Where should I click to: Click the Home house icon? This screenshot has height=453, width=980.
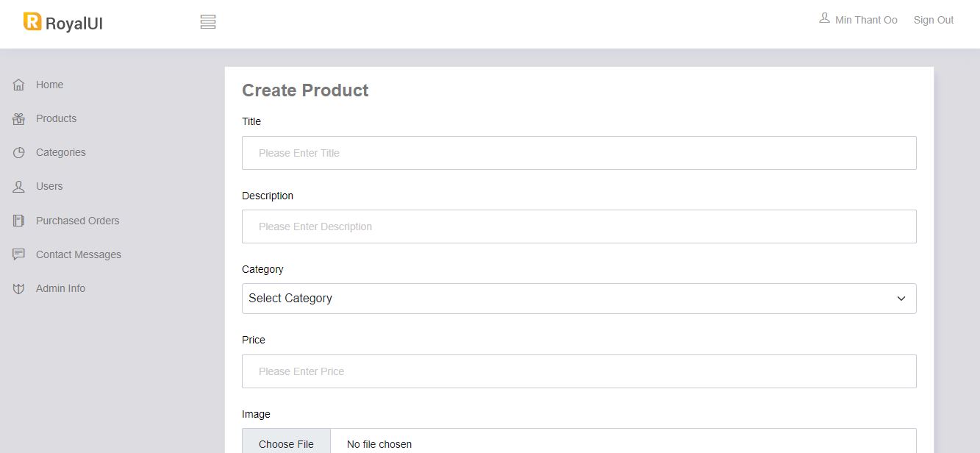[x=19, y=85]
